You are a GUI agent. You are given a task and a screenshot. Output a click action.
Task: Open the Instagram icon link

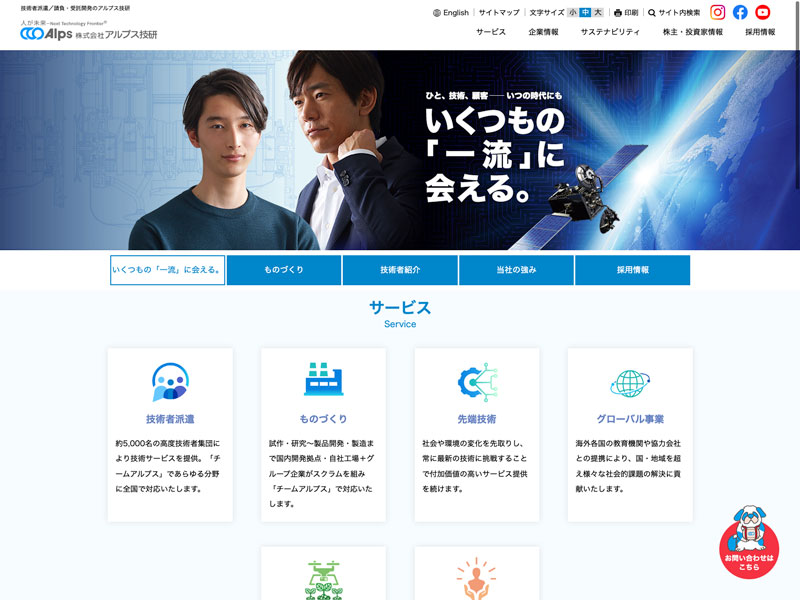[x=717, y=13]
